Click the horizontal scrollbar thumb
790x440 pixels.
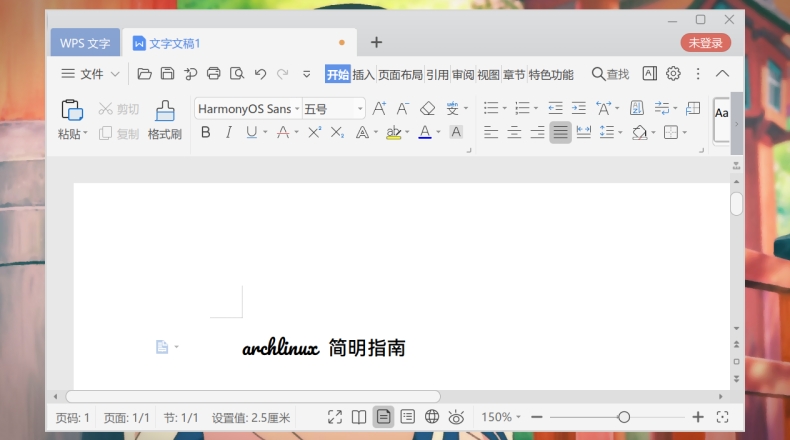click(x=253, y=397)
